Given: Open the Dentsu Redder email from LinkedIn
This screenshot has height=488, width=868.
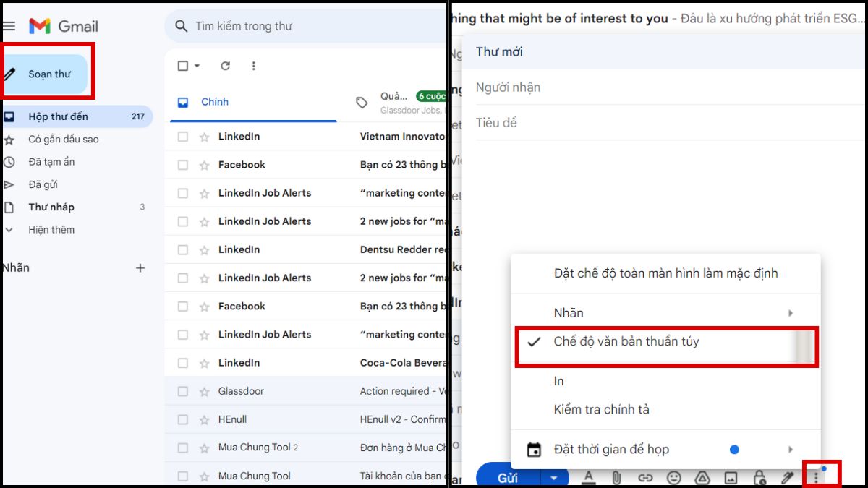Looking at the screenshot, I should tap(305, 249).
